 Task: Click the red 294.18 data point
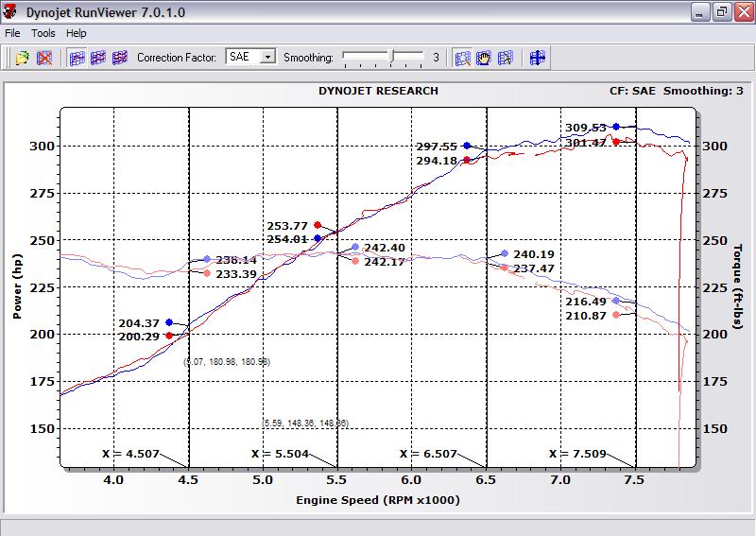click(x=466, y=160)
